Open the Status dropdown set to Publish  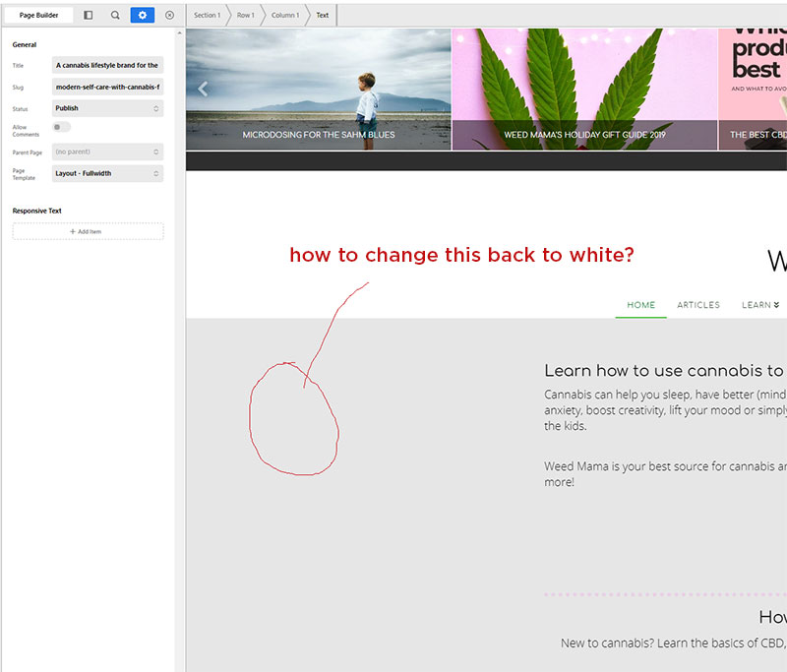pos(107,108)
